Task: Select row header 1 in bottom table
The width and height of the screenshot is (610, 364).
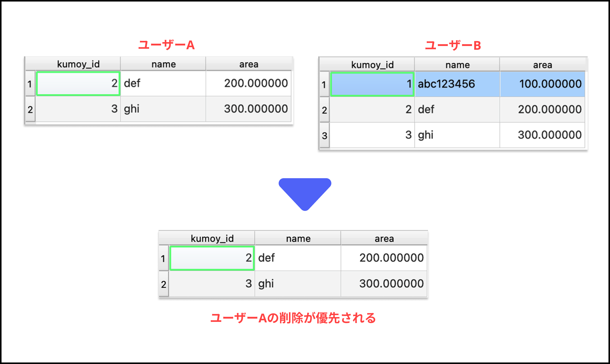Action: click(x=163, y=258)
